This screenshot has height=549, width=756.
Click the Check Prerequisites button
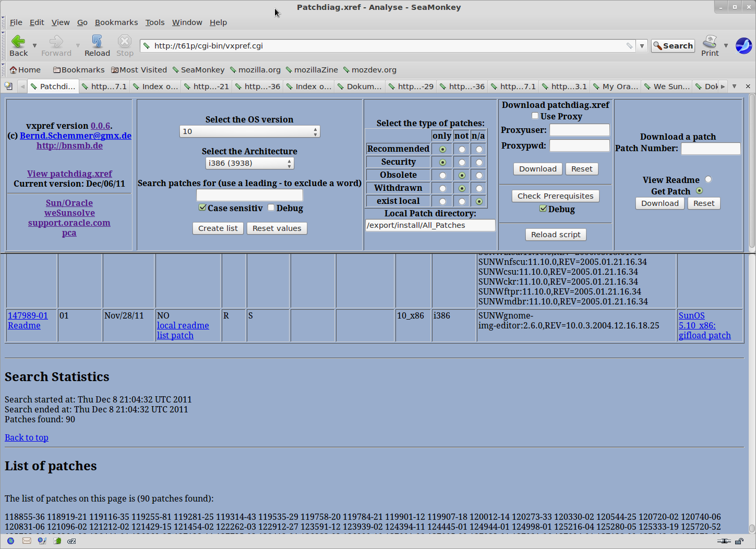point(555,196)
